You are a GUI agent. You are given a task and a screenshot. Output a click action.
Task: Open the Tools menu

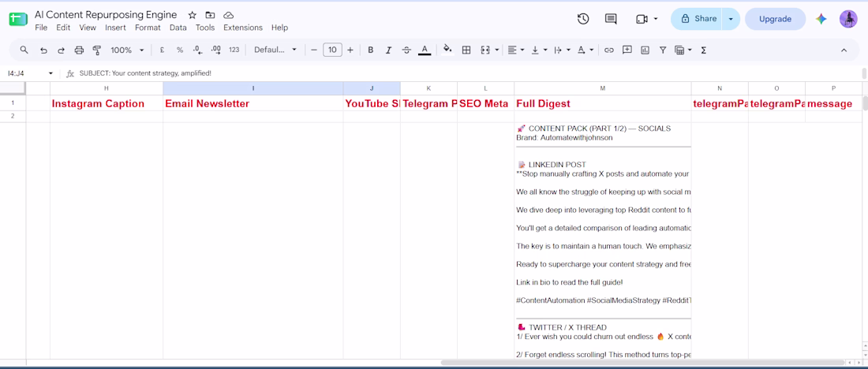coord(205,28)
